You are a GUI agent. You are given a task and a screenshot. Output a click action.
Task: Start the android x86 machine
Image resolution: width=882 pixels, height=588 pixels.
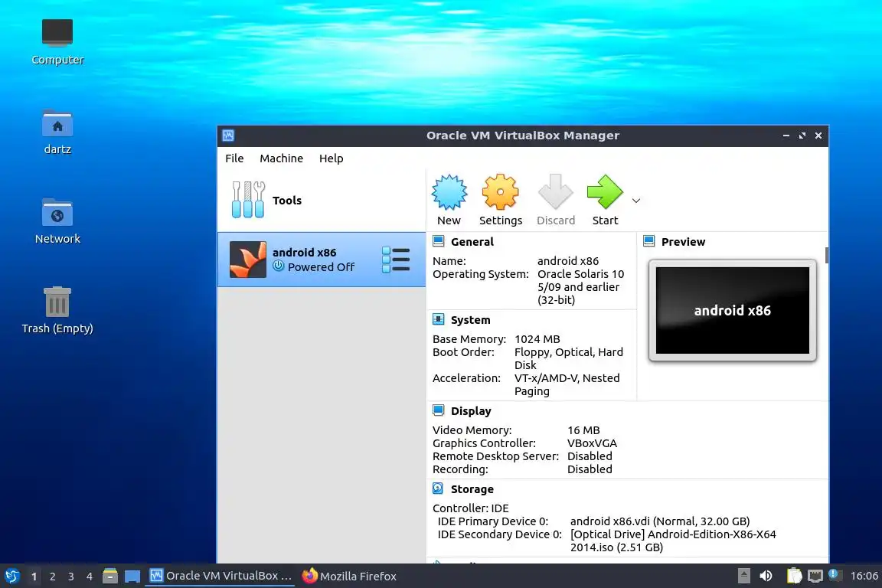(605, 192)
